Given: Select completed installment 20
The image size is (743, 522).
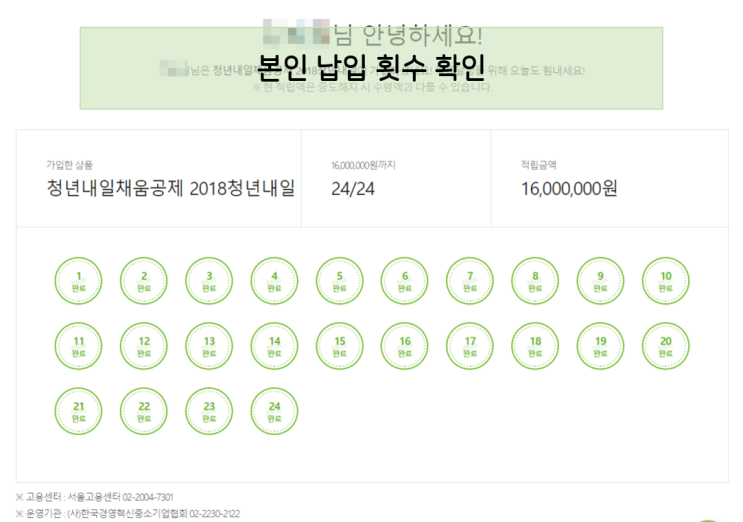Looking at the screenshot, I should pos(666,346).
